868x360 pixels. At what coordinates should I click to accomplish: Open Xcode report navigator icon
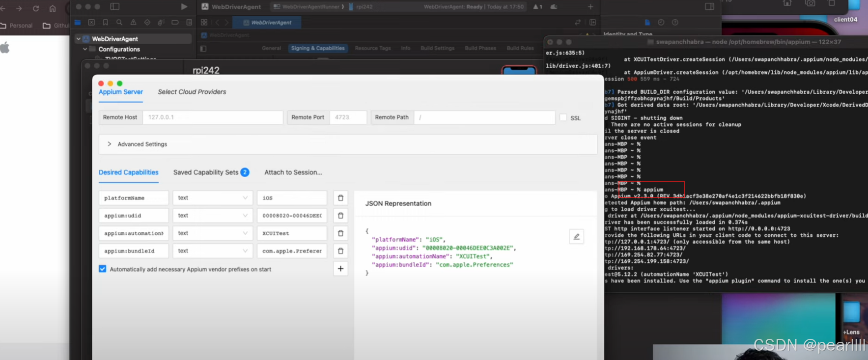click(x=189, y=23)
